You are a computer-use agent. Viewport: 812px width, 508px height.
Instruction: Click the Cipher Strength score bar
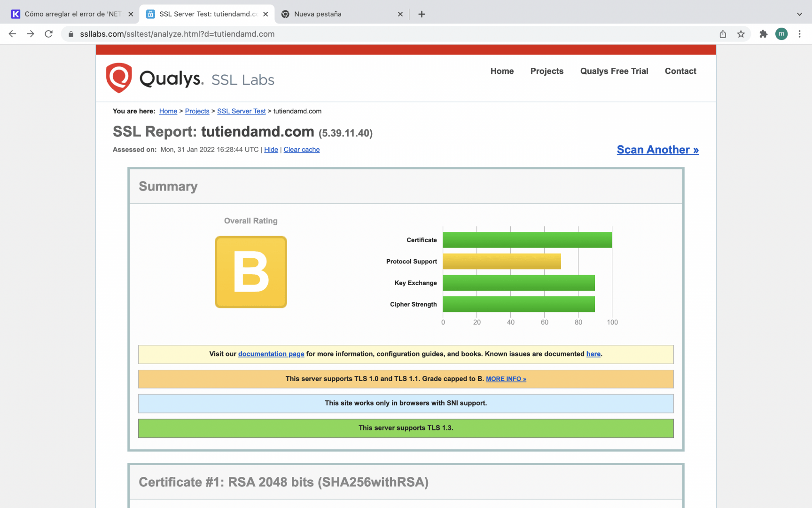[519, 304]
